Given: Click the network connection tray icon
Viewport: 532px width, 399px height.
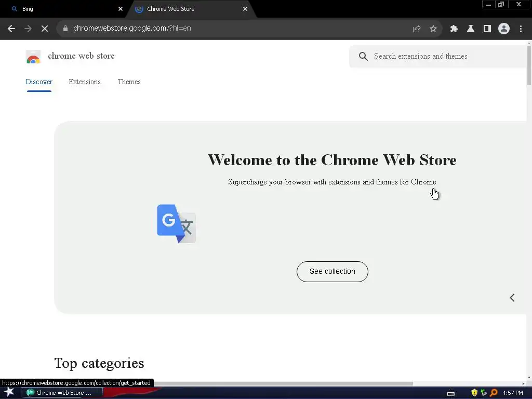Looking at the screenshot, I should click(484, 393).
